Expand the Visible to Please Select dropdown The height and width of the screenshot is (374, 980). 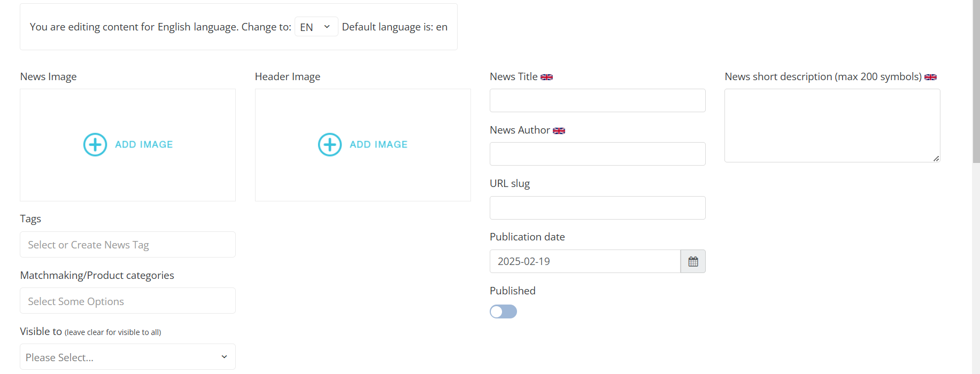tap(127, 357)
